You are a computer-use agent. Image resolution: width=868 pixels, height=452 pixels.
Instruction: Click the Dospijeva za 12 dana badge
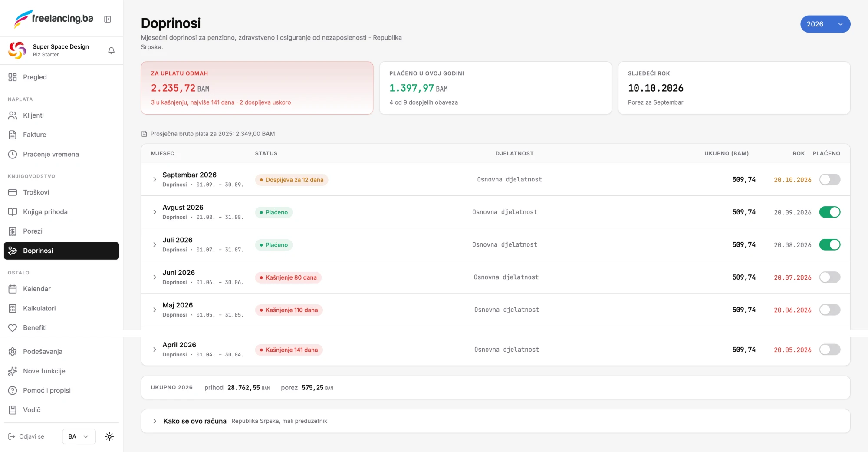coord(291,180)
